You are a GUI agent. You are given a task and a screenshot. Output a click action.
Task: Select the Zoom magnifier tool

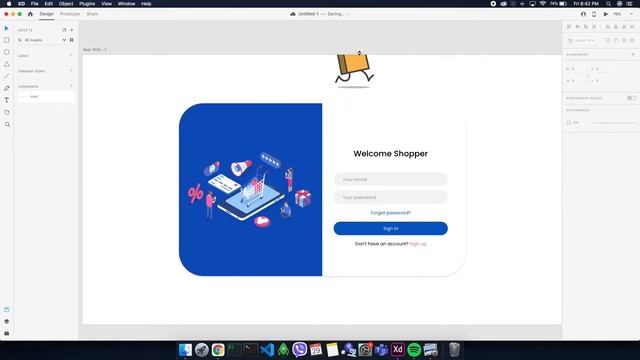7,124
